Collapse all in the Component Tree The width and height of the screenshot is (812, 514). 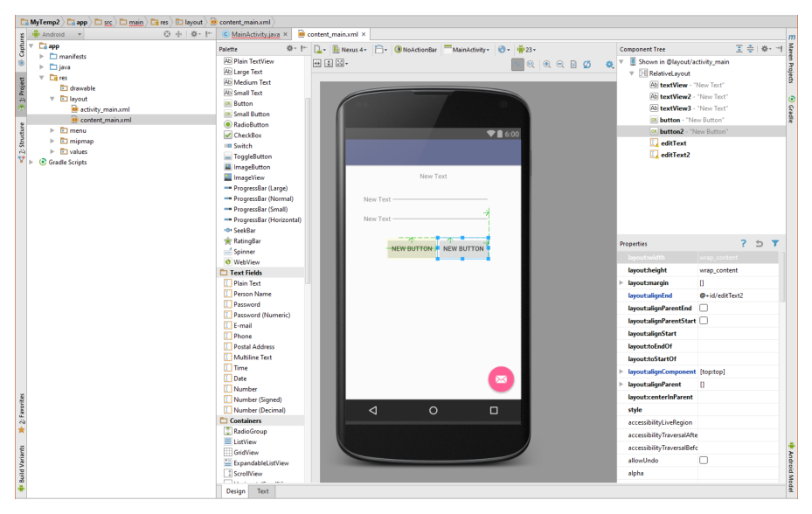[750, 49]
